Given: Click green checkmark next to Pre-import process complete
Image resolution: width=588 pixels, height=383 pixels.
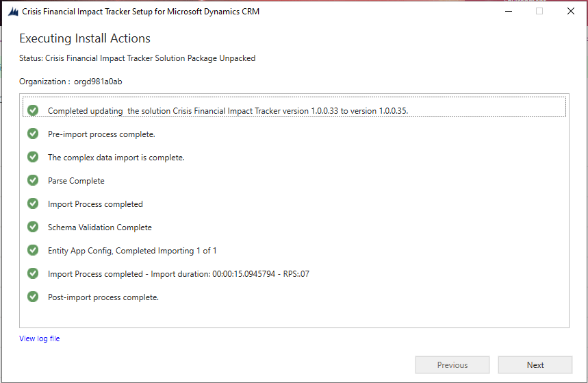Looking at the screenshot, I should tap(33, 134).
